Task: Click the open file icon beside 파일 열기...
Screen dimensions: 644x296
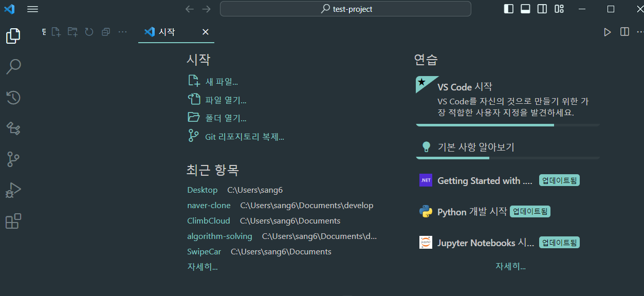Action: pos(194,99)
